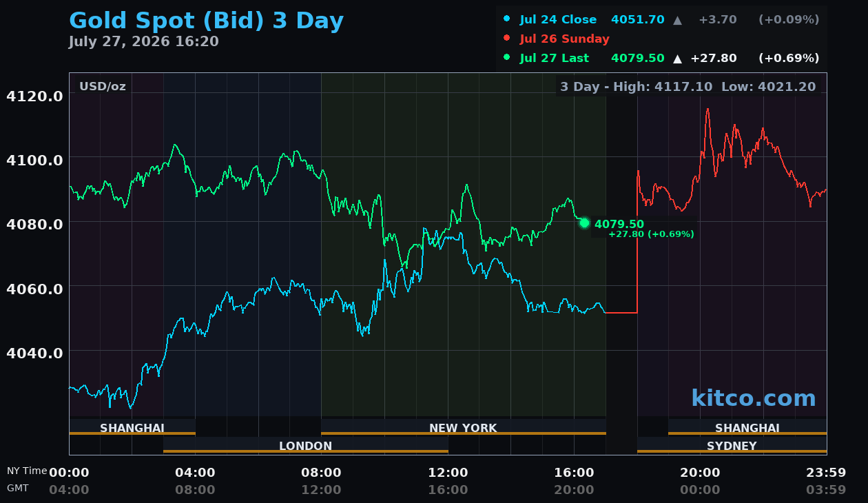Click the up-arrow beside +27.80 in legend
868x503 pixels.
(x=677, y=59)
